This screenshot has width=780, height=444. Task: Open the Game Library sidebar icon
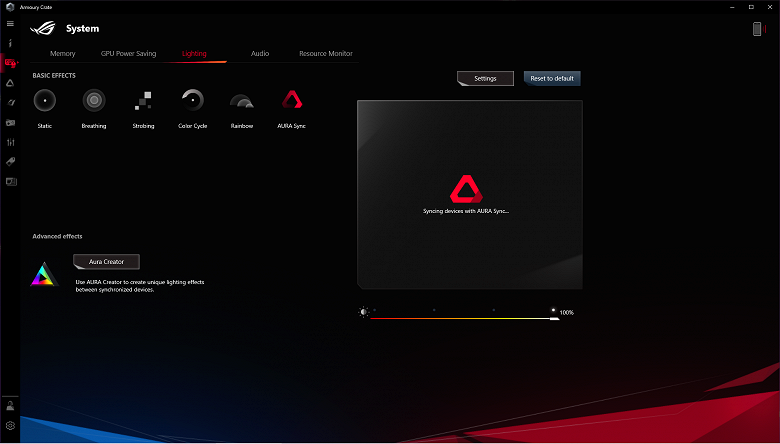click(x=10, y=122)
